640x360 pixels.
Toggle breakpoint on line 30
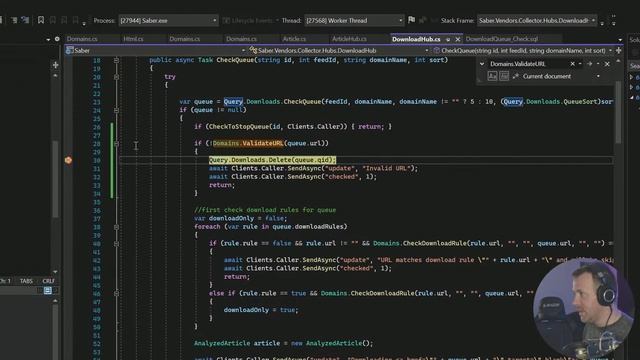[x=68, y=160]
